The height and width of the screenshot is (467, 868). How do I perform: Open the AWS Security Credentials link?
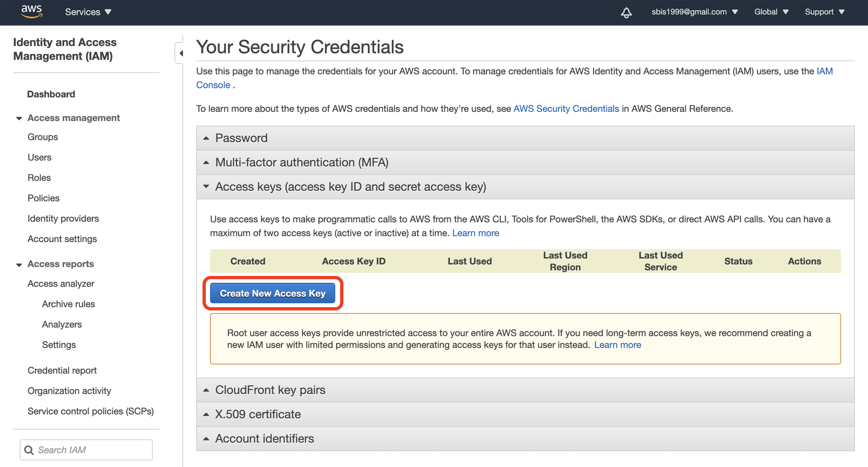(x=566, y=108)
